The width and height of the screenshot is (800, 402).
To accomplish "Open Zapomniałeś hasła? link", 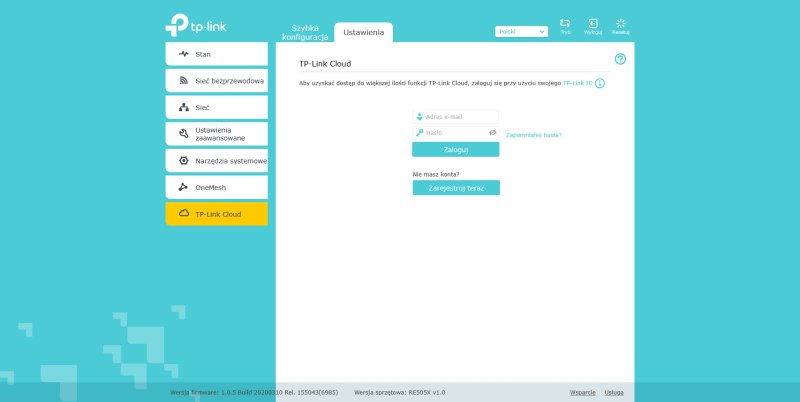I will coord(534,135).
